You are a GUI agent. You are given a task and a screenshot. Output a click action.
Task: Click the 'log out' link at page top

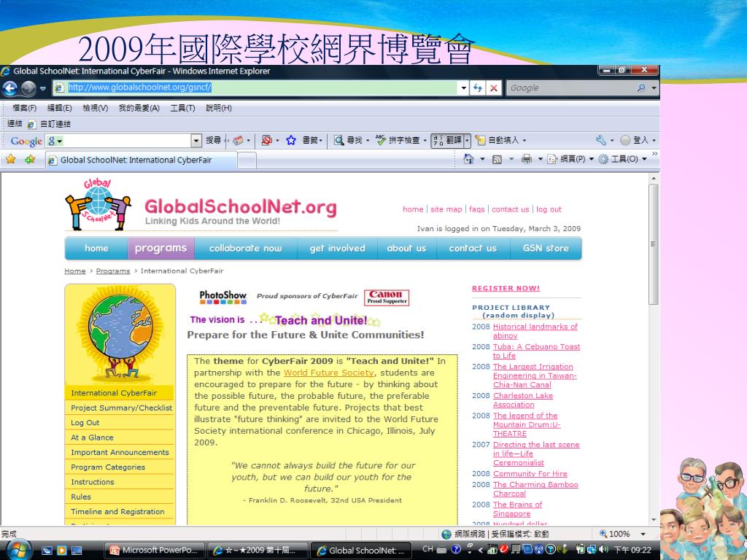coord(549,209)
